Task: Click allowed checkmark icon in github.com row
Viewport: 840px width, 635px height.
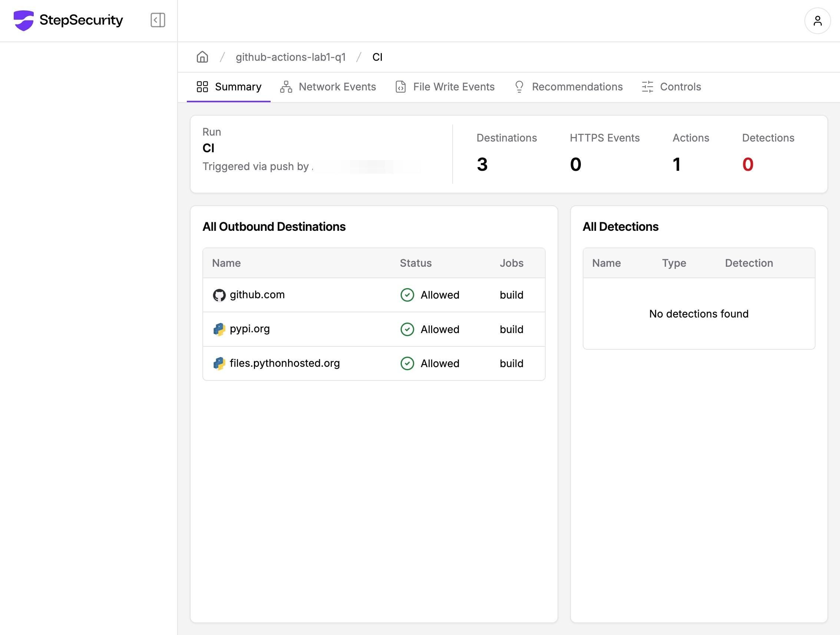Action: [407, 295]
